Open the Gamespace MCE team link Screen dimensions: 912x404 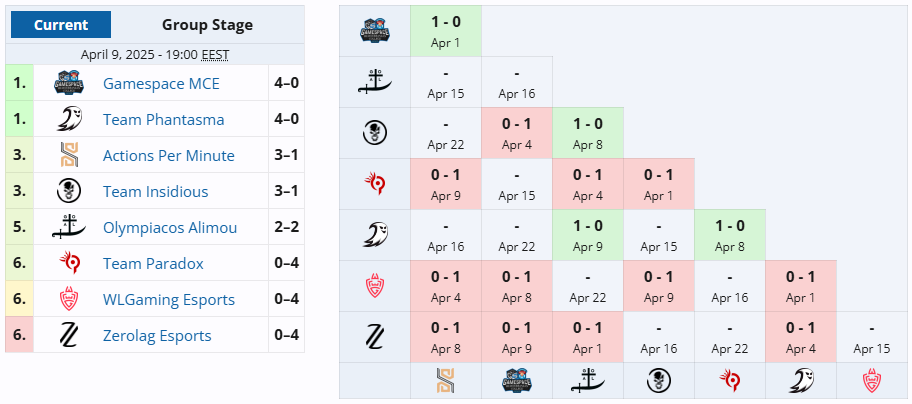tap(161, 83)
